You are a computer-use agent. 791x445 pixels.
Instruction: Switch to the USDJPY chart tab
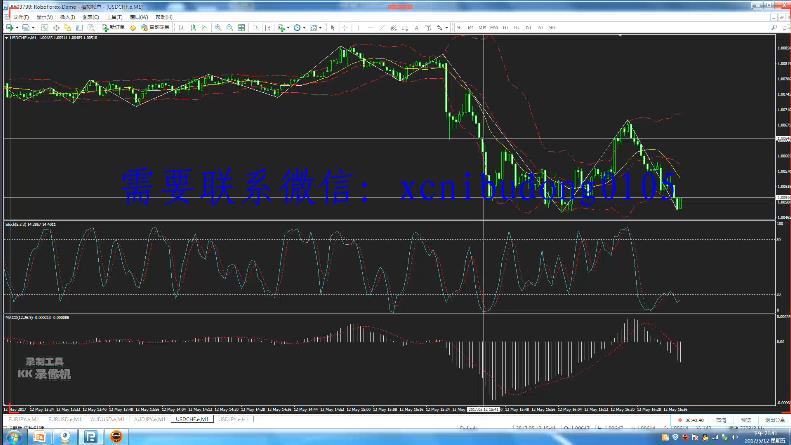click(234, 419)
